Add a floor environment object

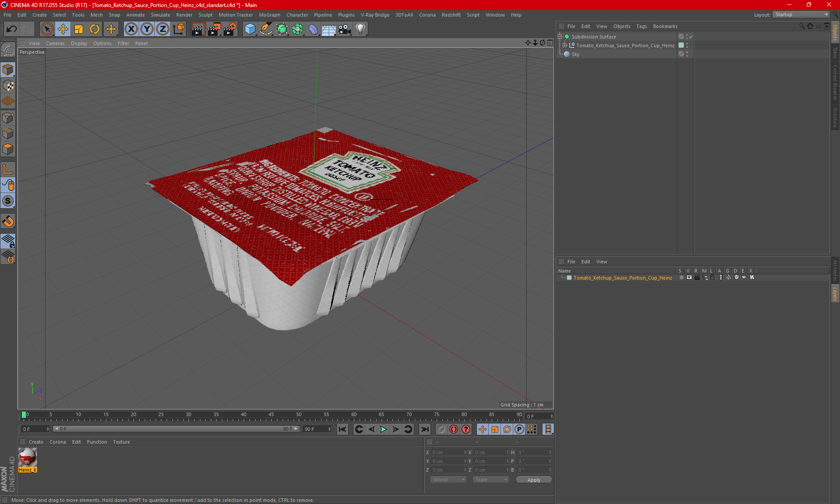point(329,29)
